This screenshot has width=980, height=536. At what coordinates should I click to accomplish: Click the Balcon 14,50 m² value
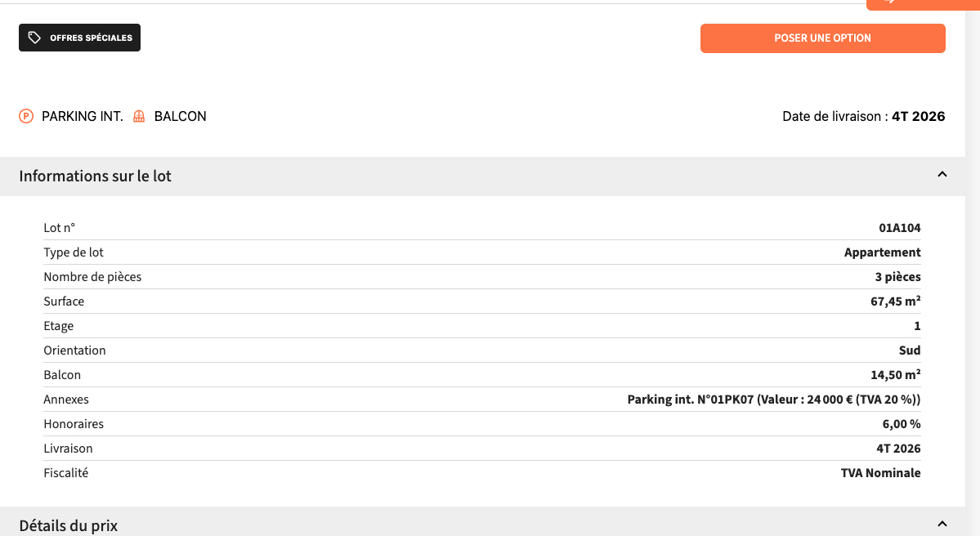click(895, 375)
